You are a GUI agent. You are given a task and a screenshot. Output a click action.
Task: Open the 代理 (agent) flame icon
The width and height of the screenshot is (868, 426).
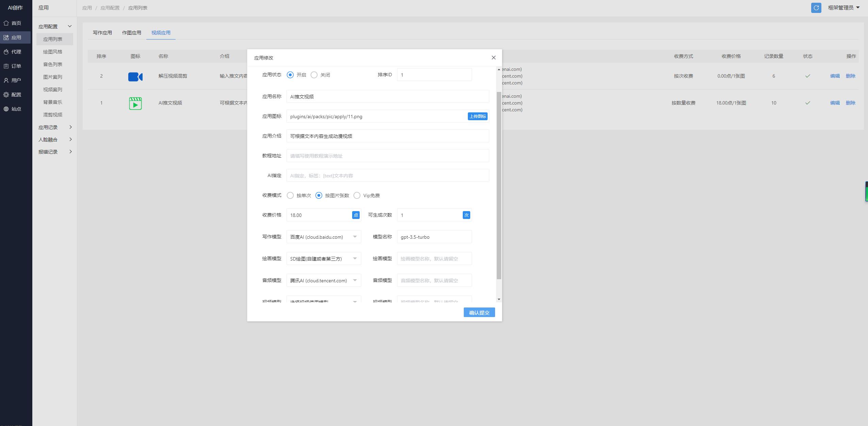(6, 52)
